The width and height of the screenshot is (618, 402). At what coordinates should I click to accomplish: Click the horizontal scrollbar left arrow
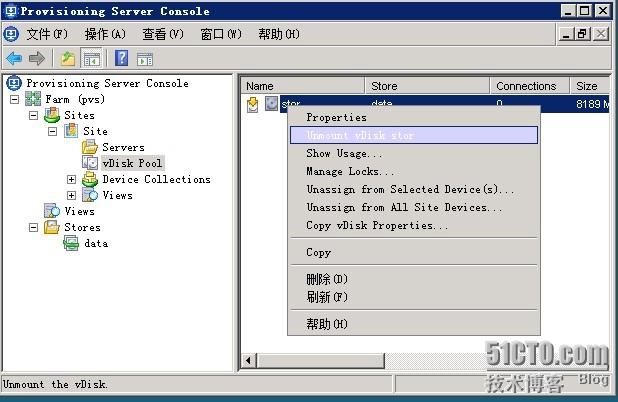(248, 360)
